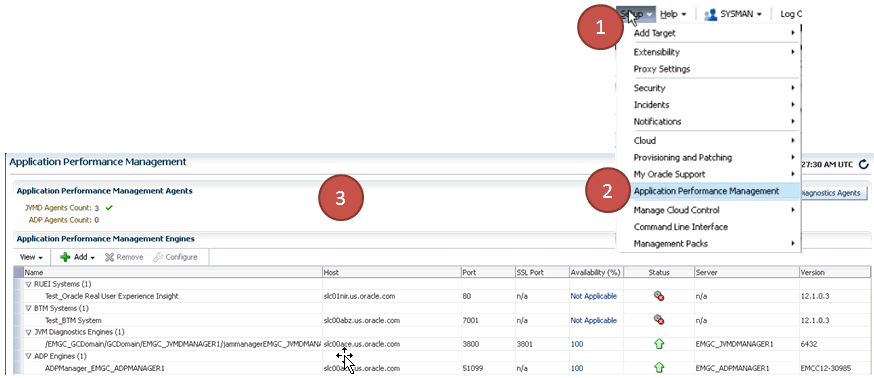Viewport: 874px width, 378px height.
Task: Click the Remove button
Action: 124,257
